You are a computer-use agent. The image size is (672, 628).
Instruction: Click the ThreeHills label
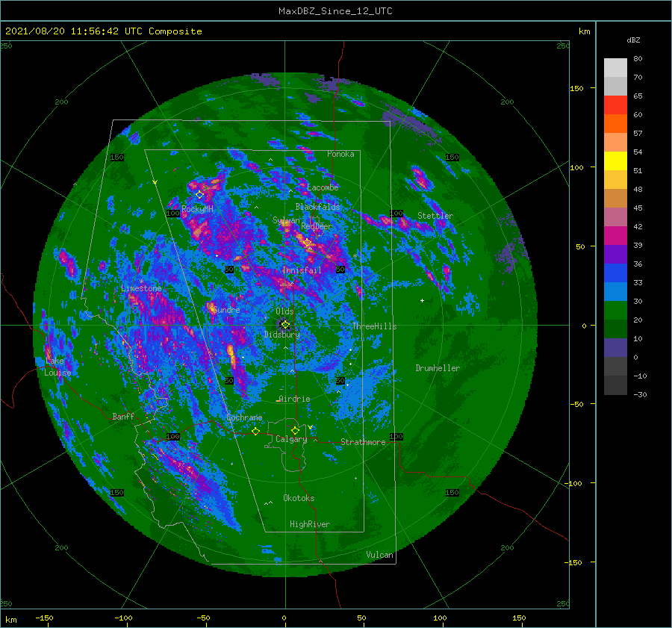374,326
